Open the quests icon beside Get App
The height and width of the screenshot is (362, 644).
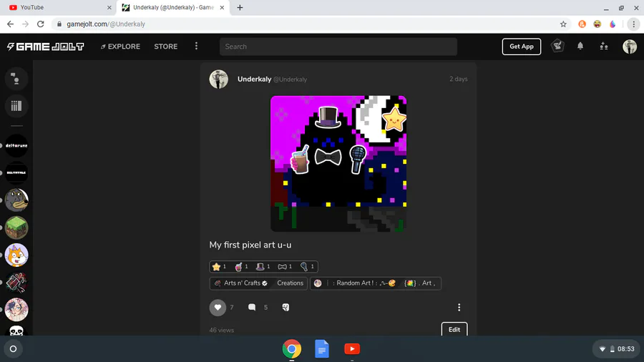pos(557,46)
